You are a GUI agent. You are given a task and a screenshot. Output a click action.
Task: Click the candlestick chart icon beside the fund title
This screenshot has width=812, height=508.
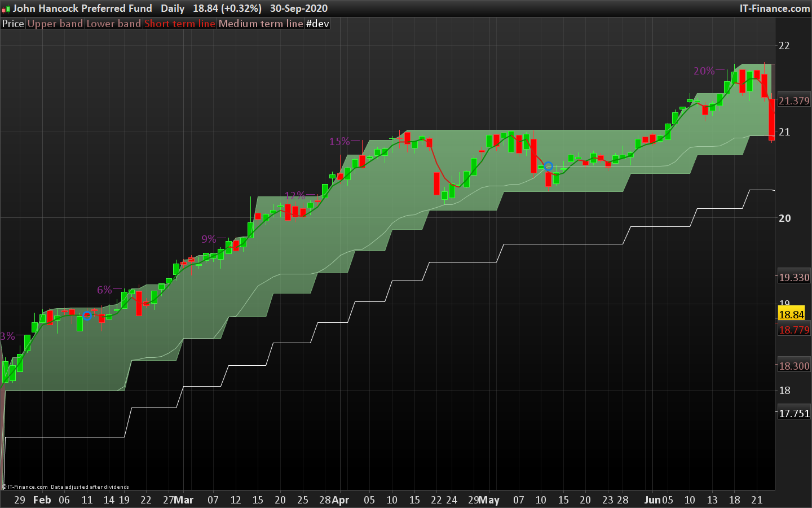coord(6,9)
